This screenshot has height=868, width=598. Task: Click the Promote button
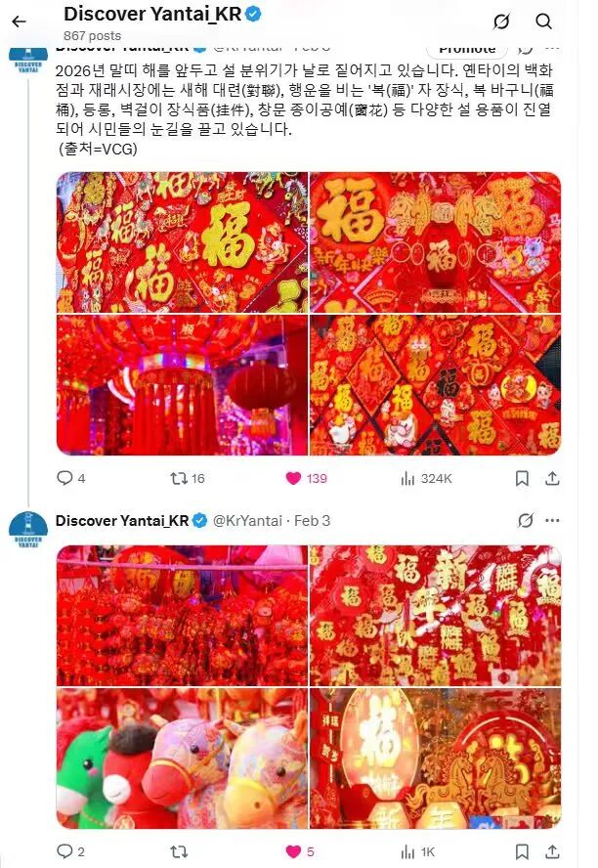coord(467,49)
